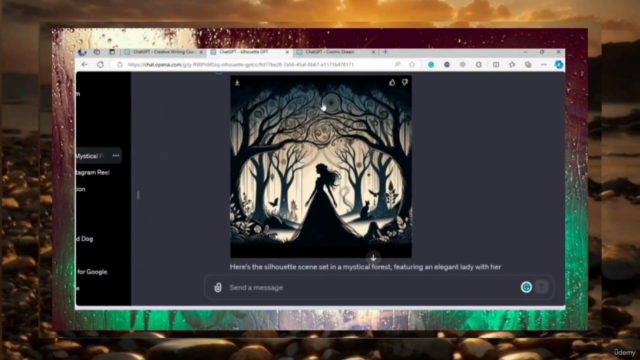The image size is (640, 360).
Task: Give thumbs up to the image
Action: coord(392,82)
